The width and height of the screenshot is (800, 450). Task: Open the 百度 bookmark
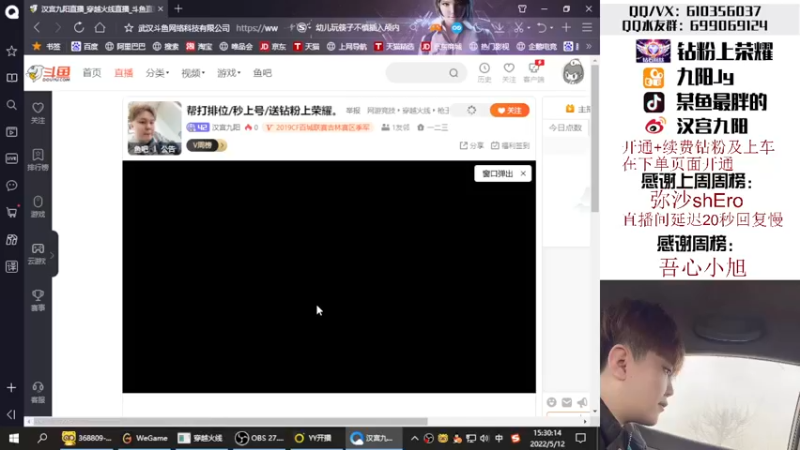[x=85, y=46]
